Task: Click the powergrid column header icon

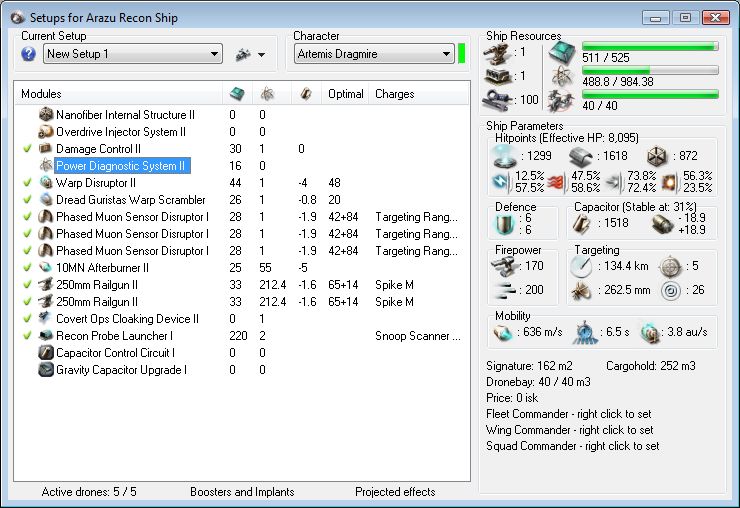Action: [267, 93]
